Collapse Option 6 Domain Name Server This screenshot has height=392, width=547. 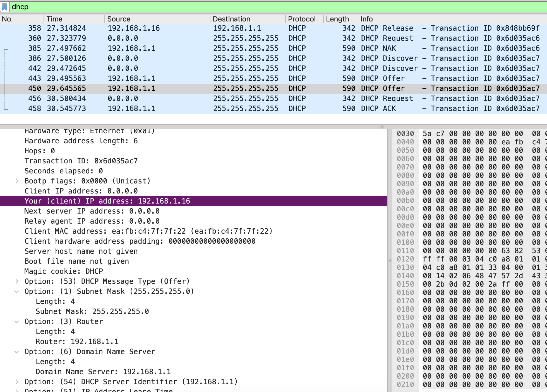[17, 352]
